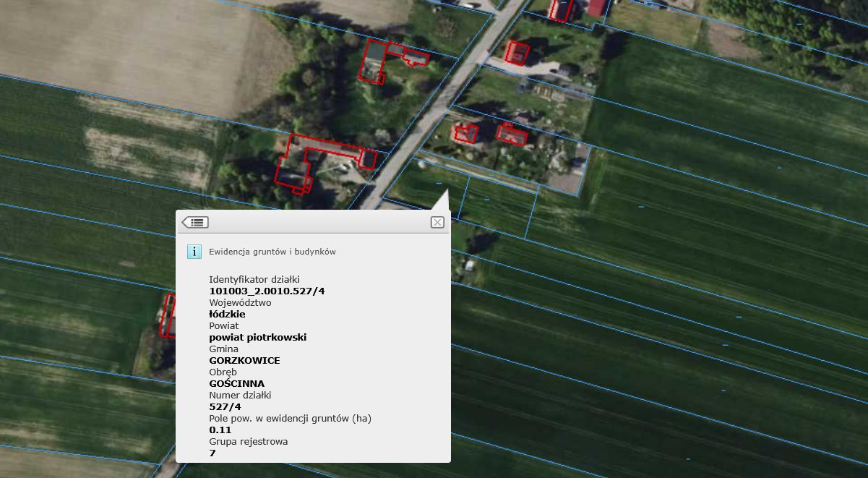Click the blue info icon
The image size is (868, 478).
[x=194, y=252]
